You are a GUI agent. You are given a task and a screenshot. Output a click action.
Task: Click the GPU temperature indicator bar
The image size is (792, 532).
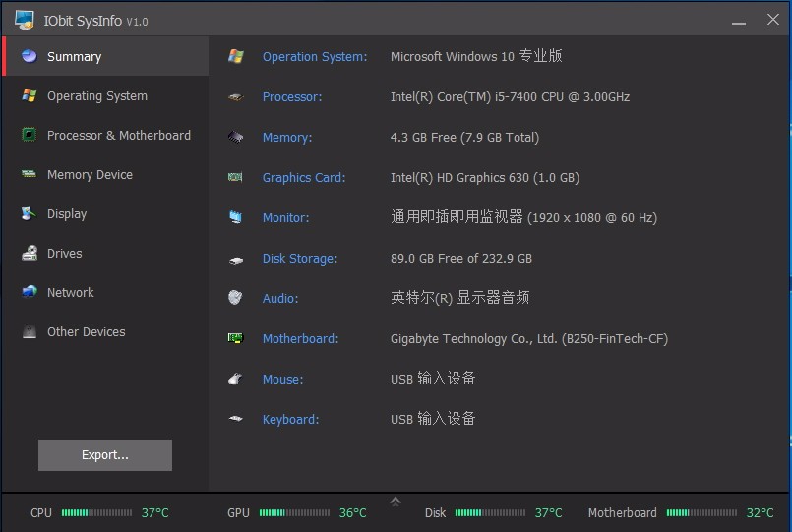(x=293, y=513)
